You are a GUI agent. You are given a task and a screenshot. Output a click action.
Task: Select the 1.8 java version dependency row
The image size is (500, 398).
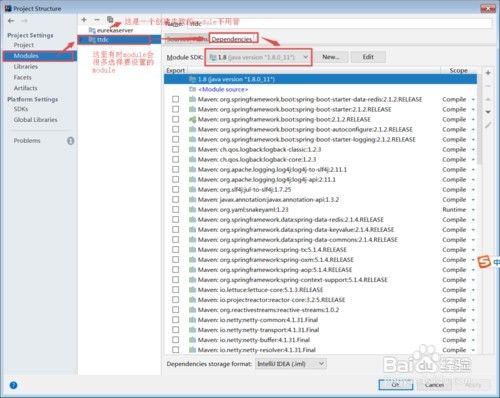tap(320, 79)
